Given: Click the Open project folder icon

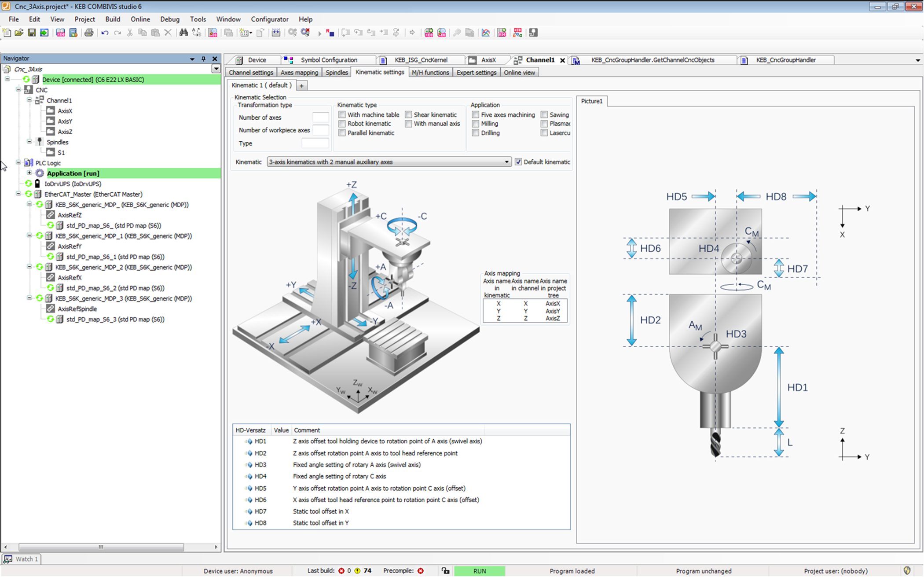Looking at the screenshot, I should tap(19, 33).
